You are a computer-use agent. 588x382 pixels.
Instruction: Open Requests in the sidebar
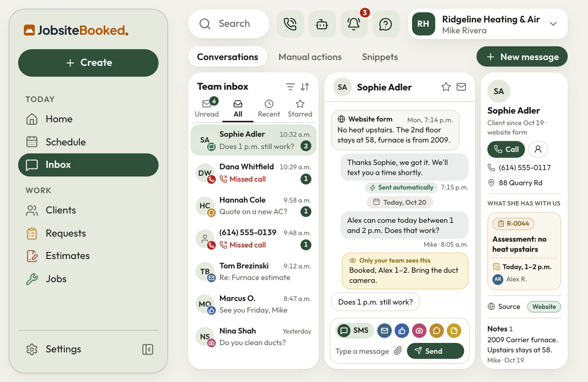[x=88, y=233]
